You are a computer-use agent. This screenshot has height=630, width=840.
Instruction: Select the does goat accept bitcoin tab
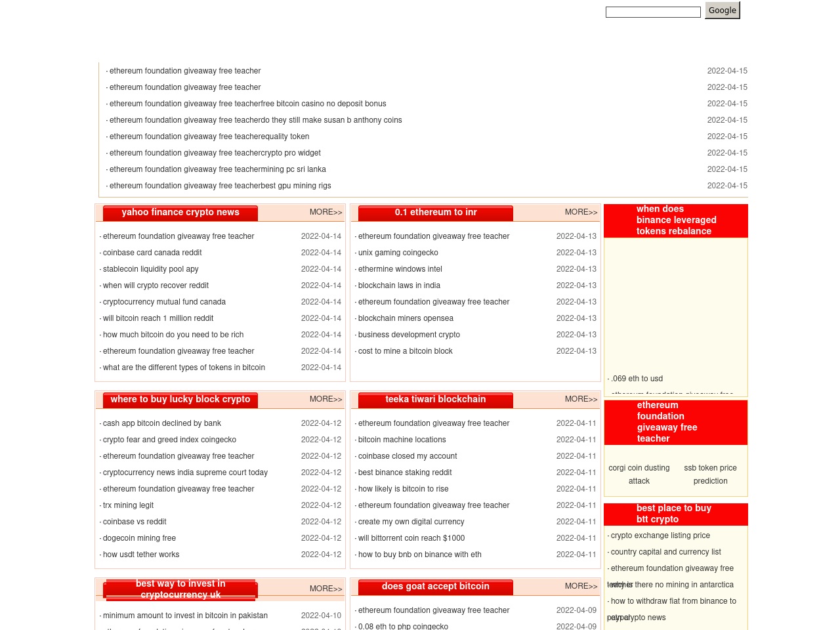[436, 587]
